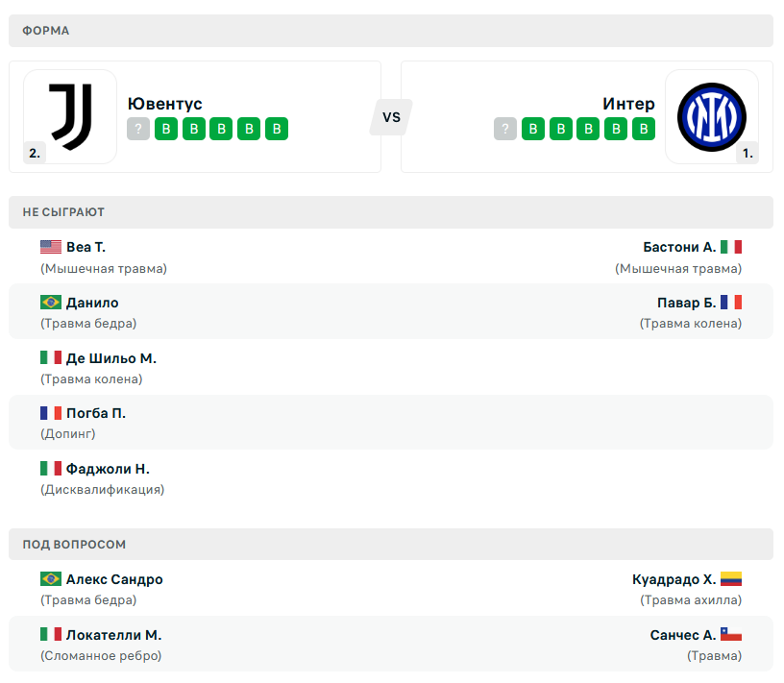Click the VS badge between teams

pyautogui.click(x=391, y=117)
